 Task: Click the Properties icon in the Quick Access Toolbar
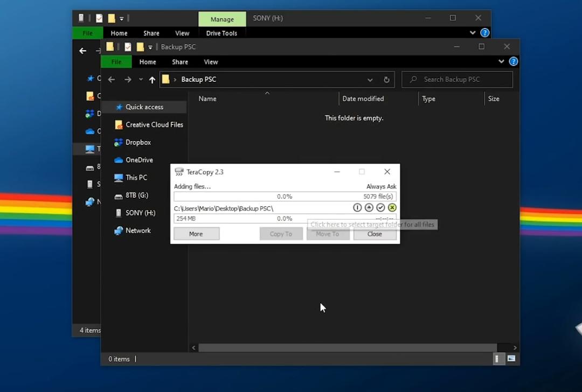point(128,47)
